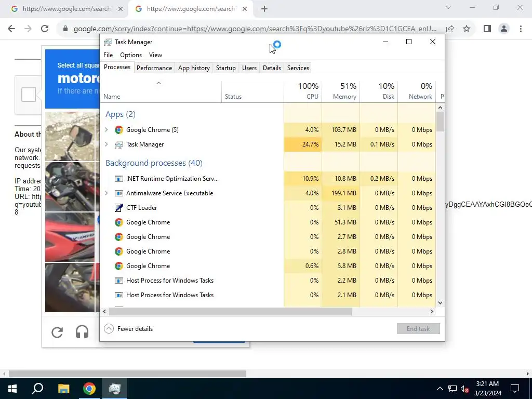Open the notification center icon
Screen dimensions: 532x399
(x=515, y=389)
